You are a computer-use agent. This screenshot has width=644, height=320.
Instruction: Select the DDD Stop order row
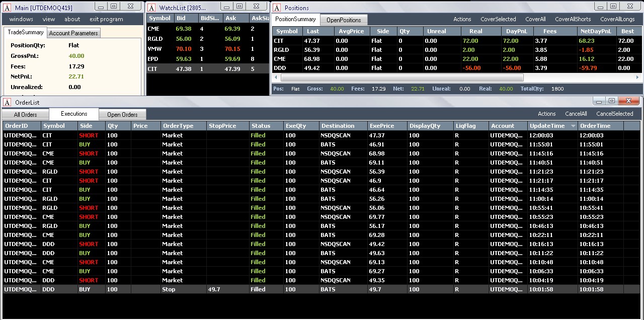tap(321, 289)
